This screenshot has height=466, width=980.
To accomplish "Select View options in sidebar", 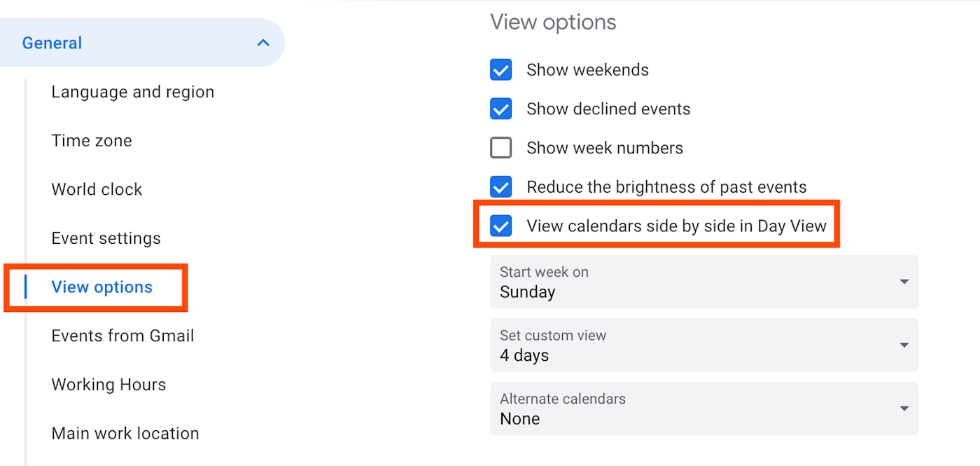I will coord(101,287).
